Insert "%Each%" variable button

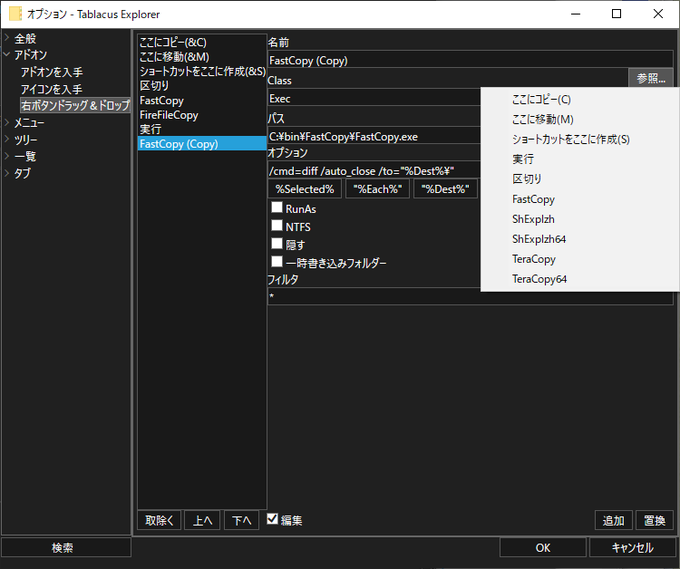(378, 189)
